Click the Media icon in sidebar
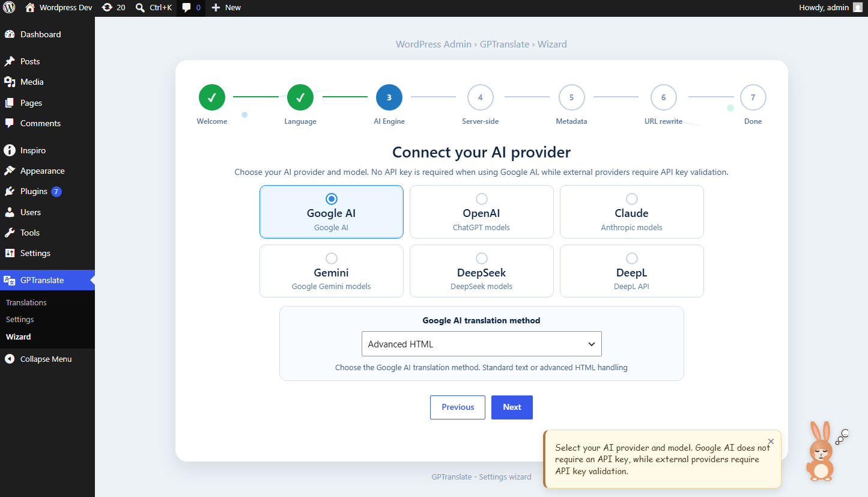This screenshot has height=497, width=868. [10, 82]
